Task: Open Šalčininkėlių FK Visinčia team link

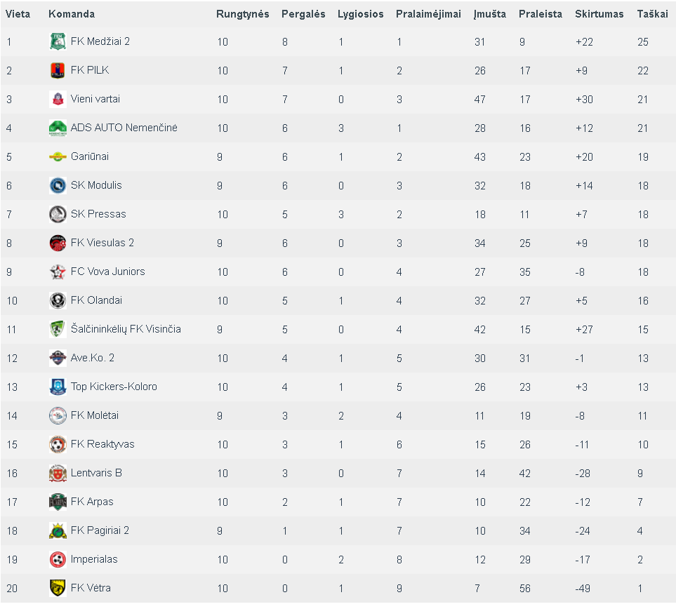Action: coord(126,329)
